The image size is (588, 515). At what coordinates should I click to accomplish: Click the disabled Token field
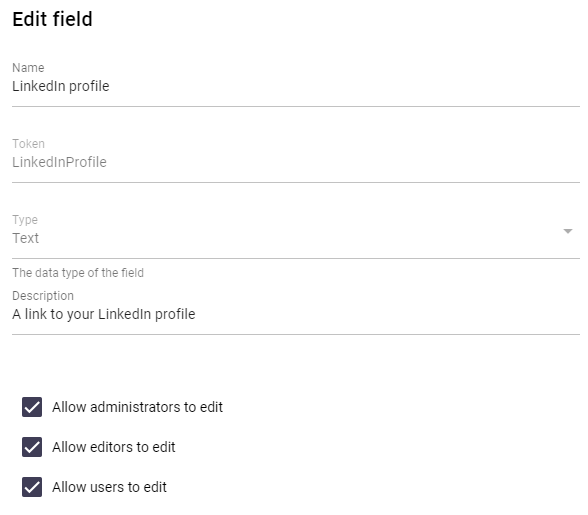point(296,162)
